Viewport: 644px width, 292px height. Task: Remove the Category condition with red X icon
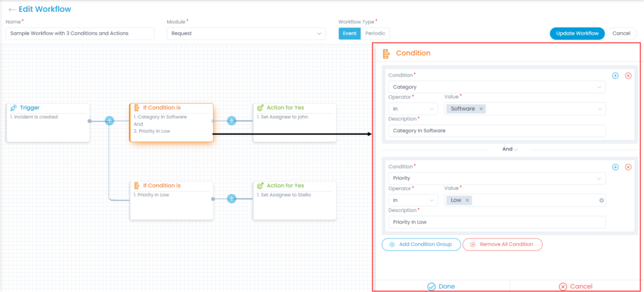628,76
